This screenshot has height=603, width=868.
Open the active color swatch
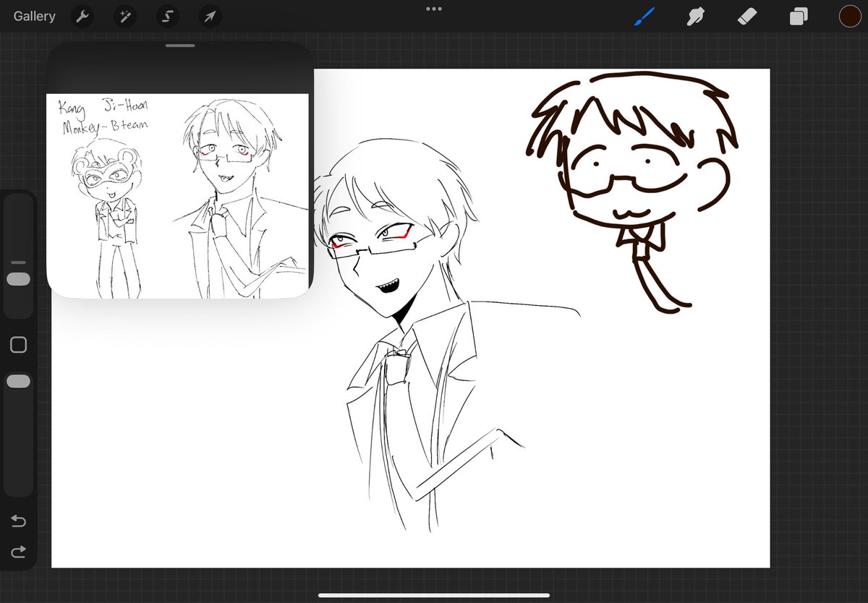tap(850, 16)
